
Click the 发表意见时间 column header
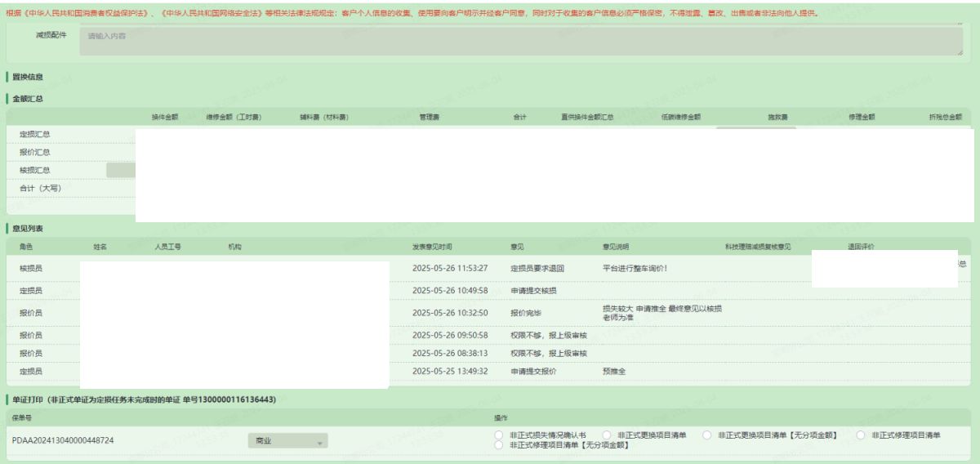pos(432,246)
